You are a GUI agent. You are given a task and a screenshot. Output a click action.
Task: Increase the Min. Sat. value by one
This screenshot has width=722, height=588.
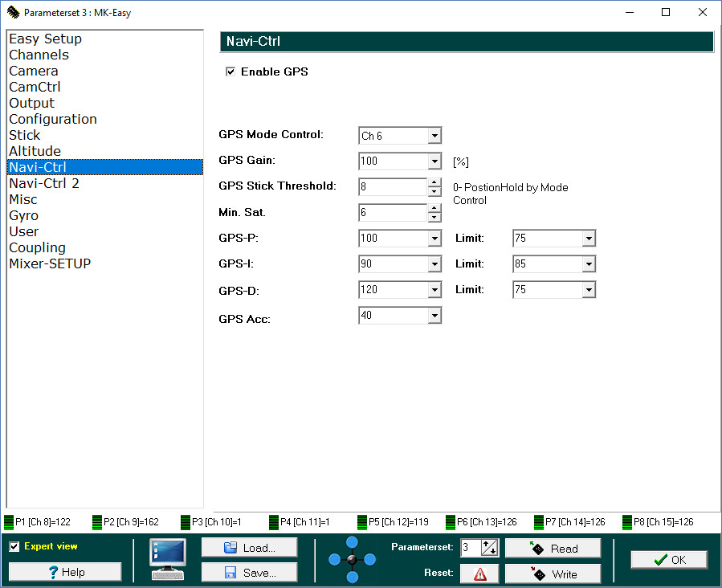[434, 208]
